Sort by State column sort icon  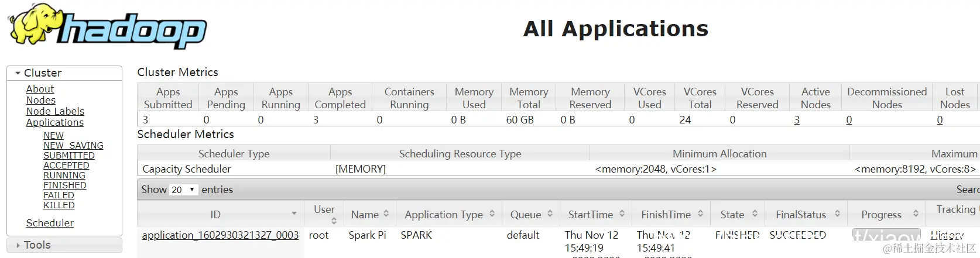coord(755,214)
